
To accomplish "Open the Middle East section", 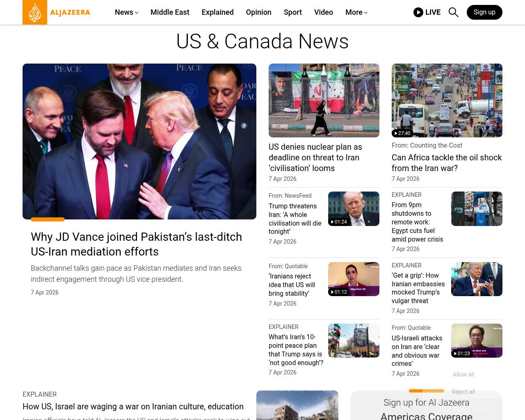I will coord(170,12).
